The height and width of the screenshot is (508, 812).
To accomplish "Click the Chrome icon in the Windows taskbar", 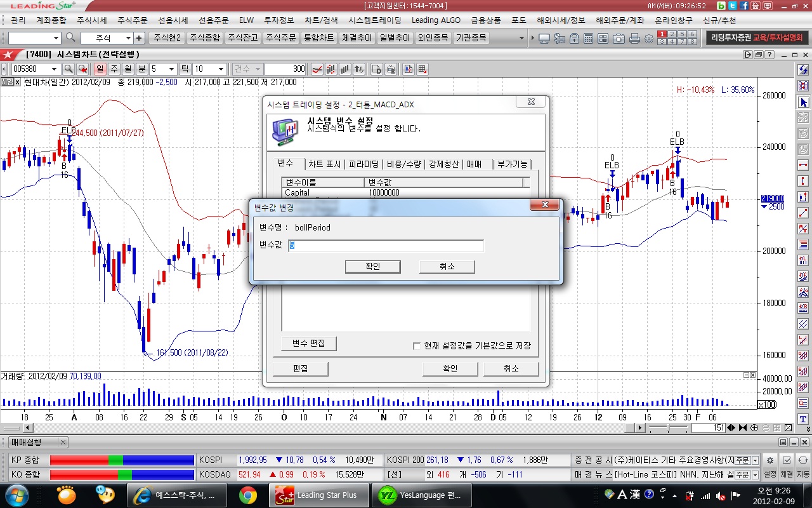I will [248, 495].
